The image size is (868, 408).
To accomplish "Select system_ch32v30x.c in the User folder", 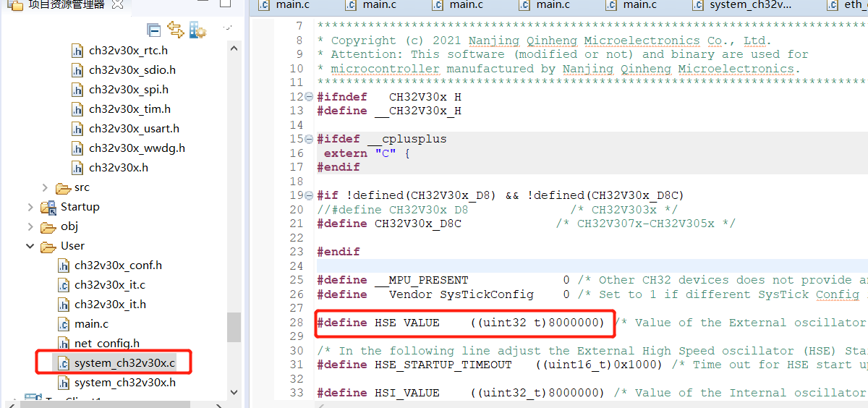I will (x=124, y=363).
